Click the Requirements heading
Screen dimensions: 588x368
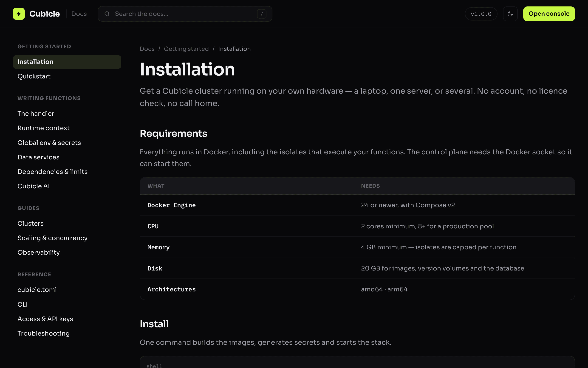coord(173,134)
